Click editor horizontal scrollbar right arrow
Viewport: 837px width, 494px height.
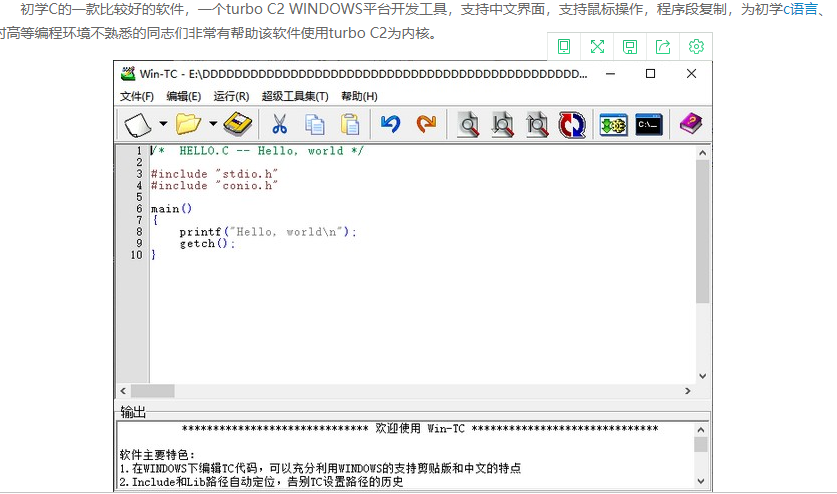point(688,391)
